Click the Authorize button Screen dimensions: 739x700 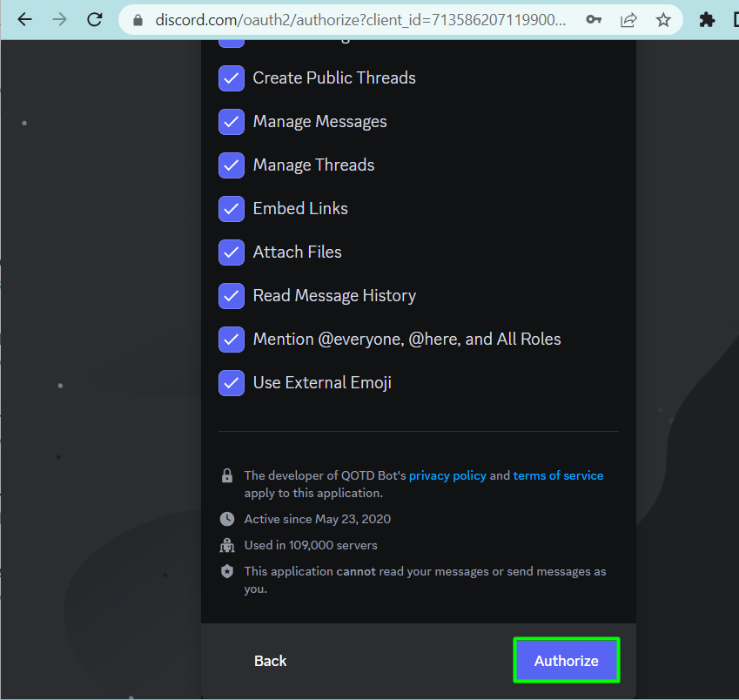[x=567, y=661]
